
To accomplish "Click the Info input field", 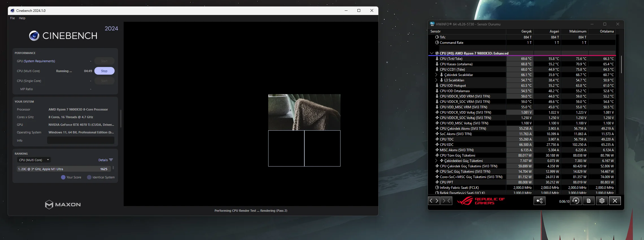I will [80, 140].
